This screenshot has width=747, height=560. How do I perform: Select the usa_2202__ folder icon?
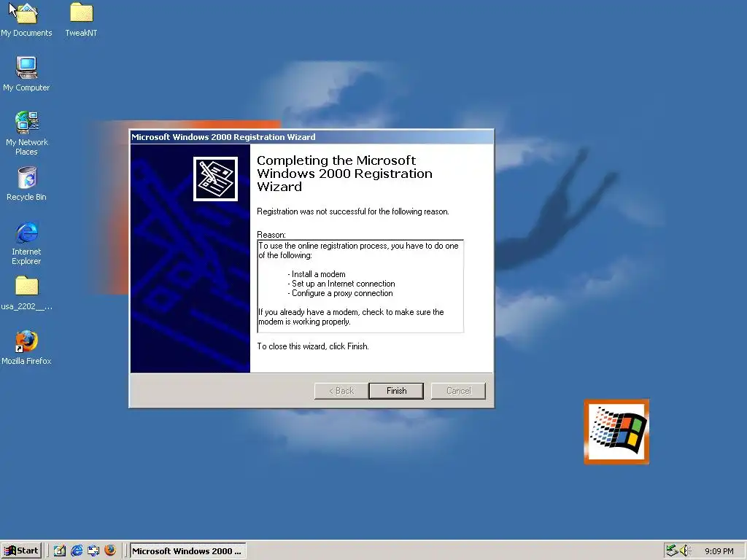[x=26, y=293]
